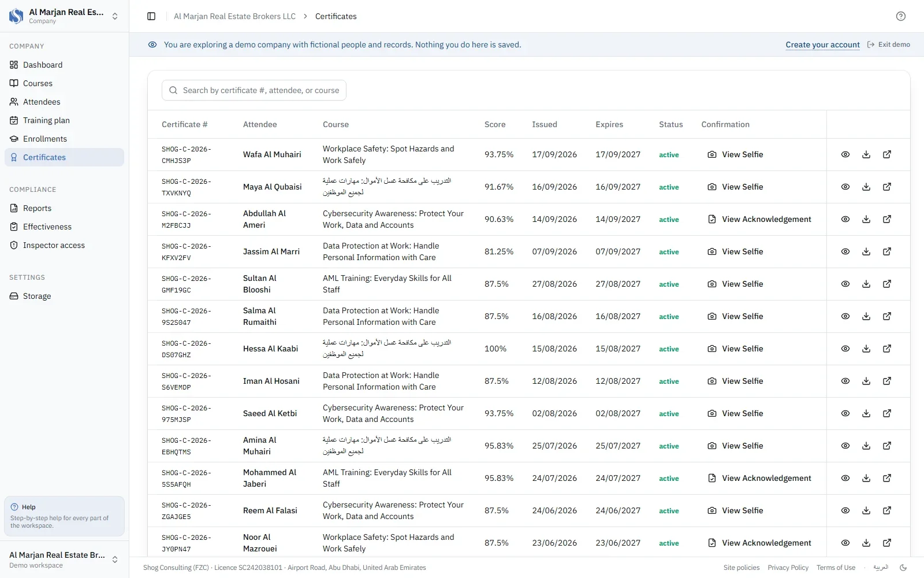This screenshot has width=924, height=578.
Task: Open Training plan page
Action: coord(64,120)
